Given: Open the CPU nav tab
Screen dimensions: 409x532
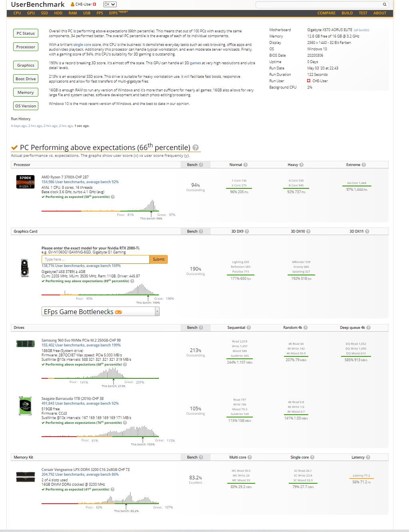Looking at the screenshot, I should [x=17, y=13].
